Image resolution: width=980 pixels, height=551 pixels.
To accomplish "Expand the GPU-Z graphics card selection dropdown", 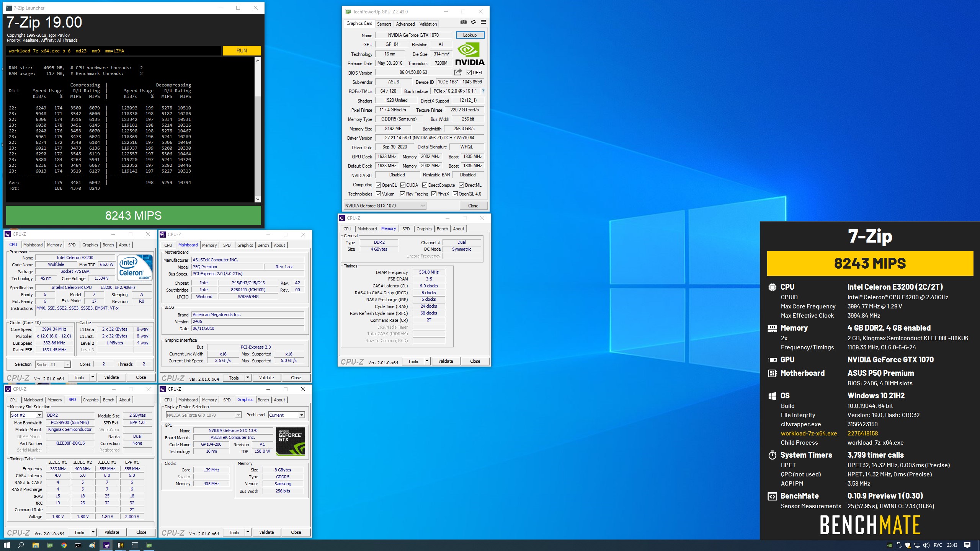I will (385, 206).
